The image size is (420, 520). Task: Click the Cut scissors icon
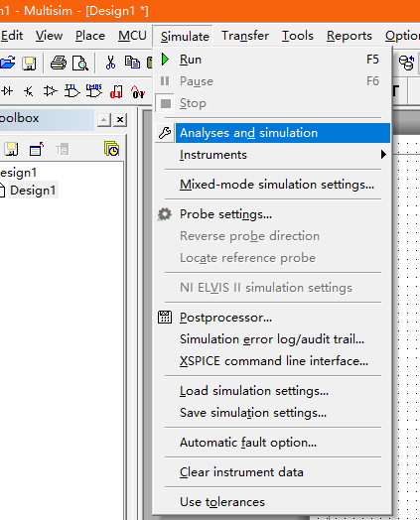[x=110, y=63]
